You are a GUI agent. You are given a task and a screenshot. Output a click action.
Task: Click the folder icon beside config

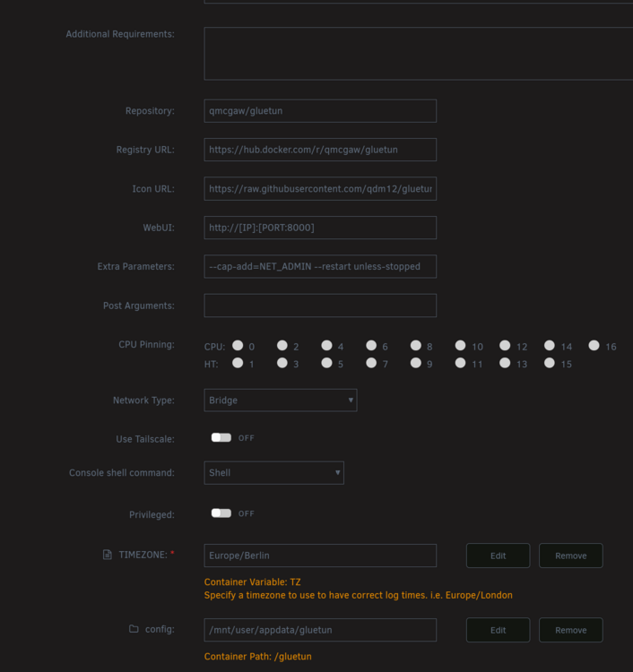pyautogui.click(x=134, y=629)
